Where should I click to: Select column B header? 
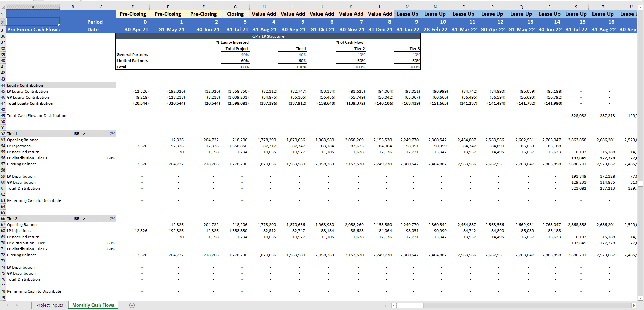click(73, 7)
